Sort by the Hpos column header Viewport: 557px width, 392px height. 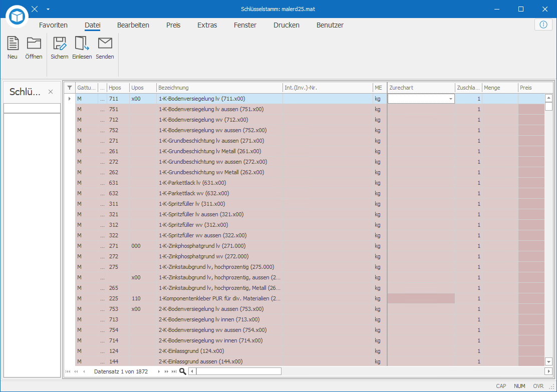pos(118,88)
